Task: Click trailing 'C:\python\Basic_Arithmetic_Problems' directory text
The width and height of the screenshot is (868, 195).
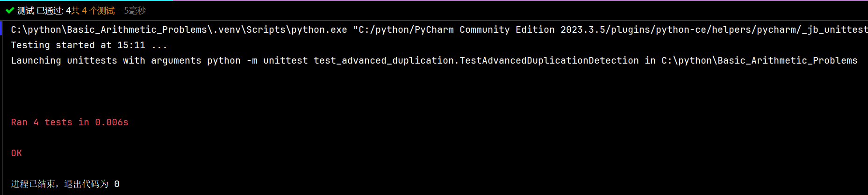Action: click(760, 60)
